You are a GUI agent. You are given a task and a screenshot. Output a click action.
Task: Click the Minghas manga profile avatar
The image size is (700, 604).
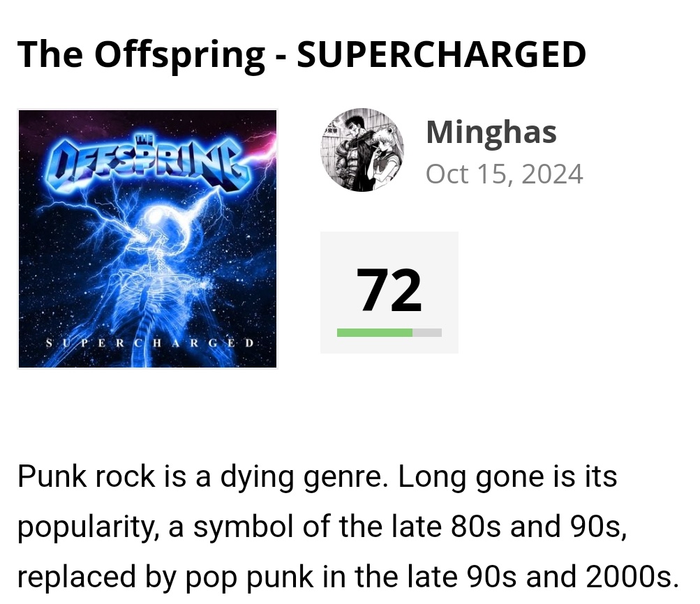point(362,150)
